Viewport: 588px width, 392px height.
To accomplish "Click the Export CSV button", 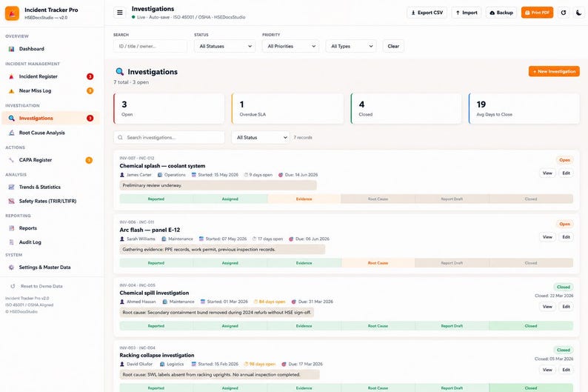I will tap(427, 13).
